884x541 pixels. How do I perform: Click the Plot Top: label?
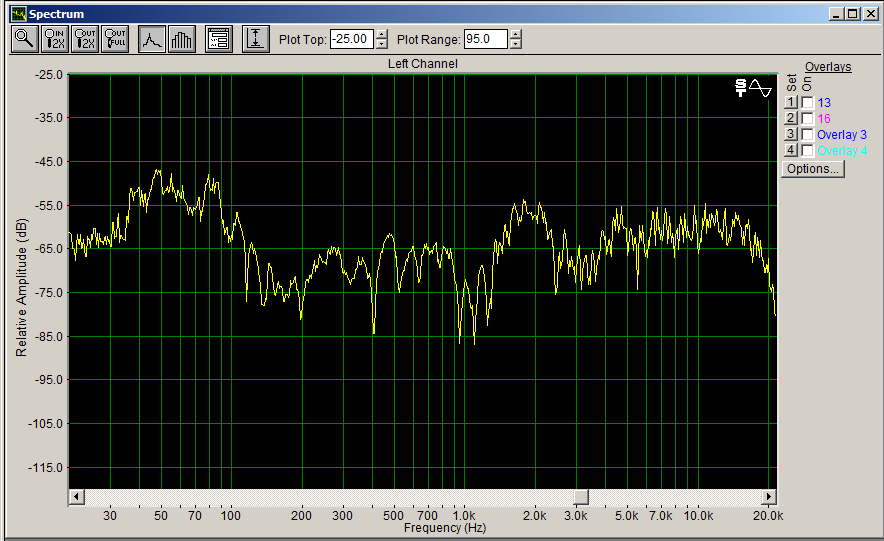click(x=303, y=39)
